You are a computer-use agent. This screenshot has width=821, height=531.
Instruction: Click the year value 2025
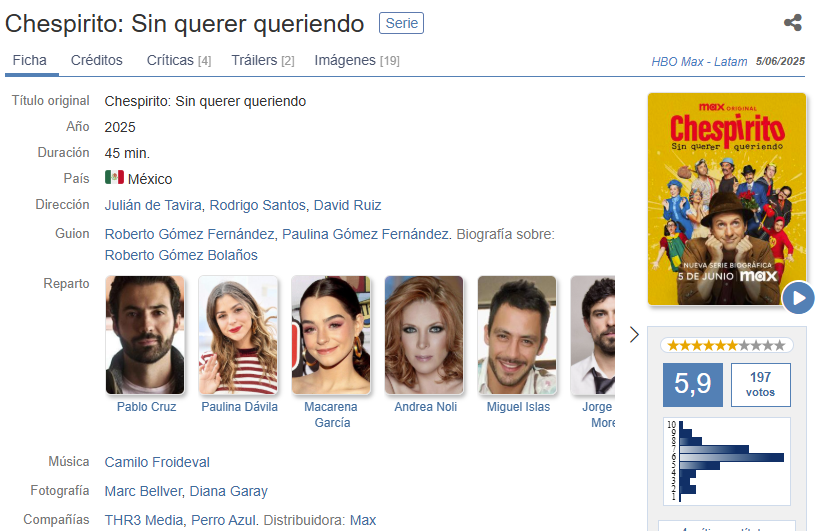[x=120, y=127]
